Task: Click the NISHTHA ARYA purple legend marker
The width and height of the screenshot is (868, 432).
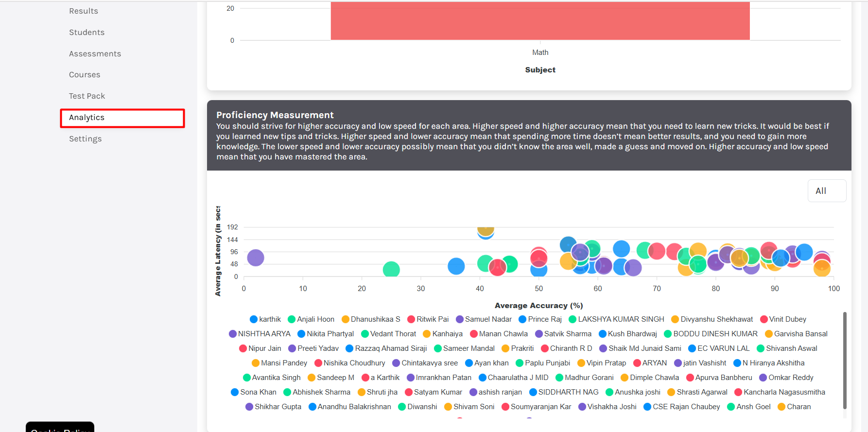Action: [x=233, y=334]
